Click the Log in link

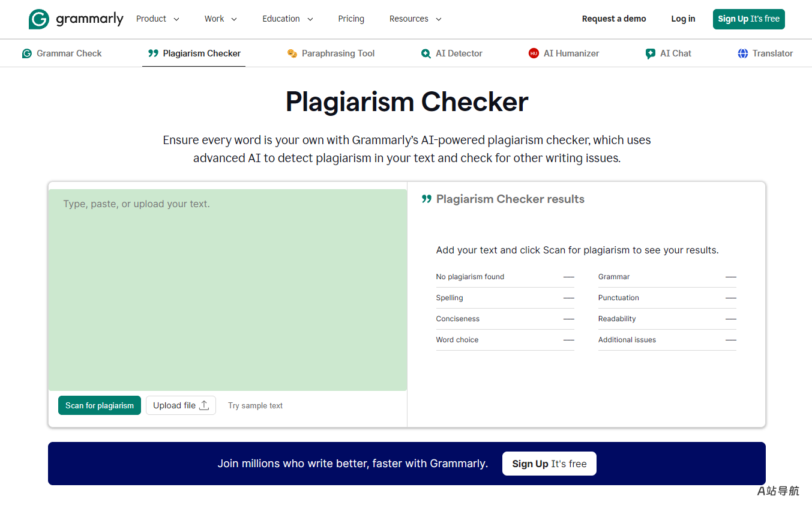click(683, 19)
